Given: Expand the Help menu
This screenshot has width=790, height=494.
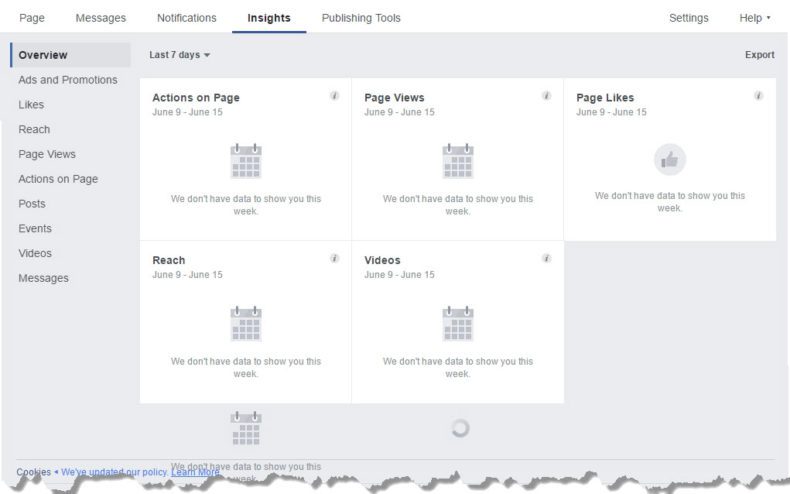Looking at the screenshot, I should pyautogui.click(x=754, y=18).
